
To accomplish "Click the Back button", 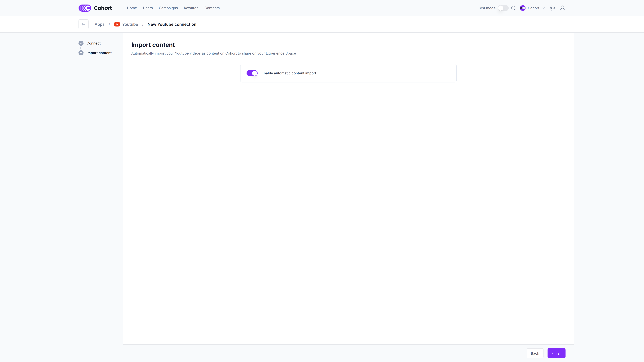I will 535,353.
